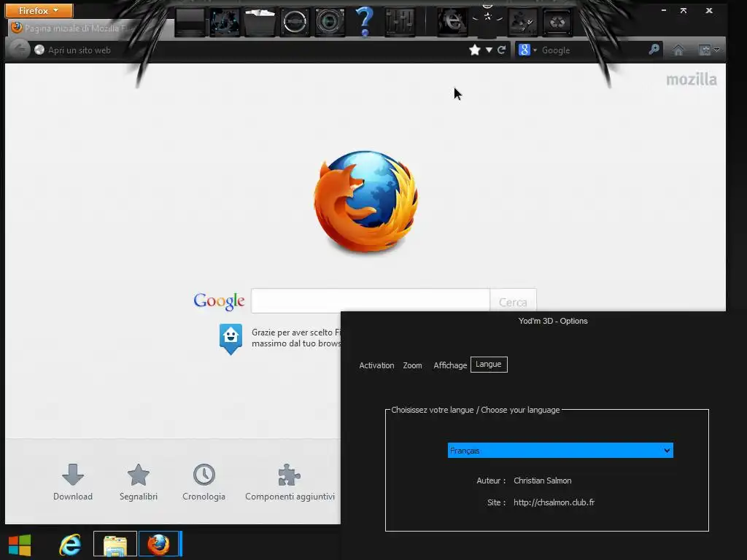Reload the current page
This screenshot has width=747, height=560.
501,50
